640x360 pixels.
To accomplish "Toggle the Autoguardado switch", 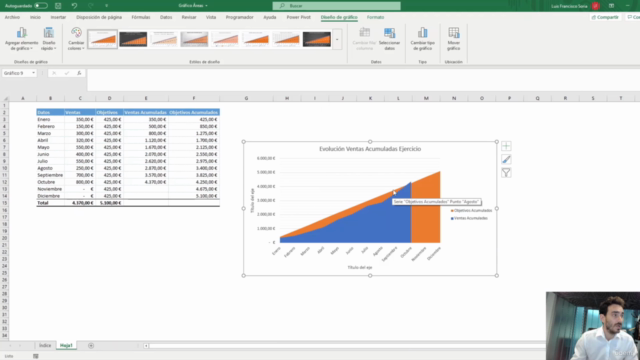I will pos(41,6).
